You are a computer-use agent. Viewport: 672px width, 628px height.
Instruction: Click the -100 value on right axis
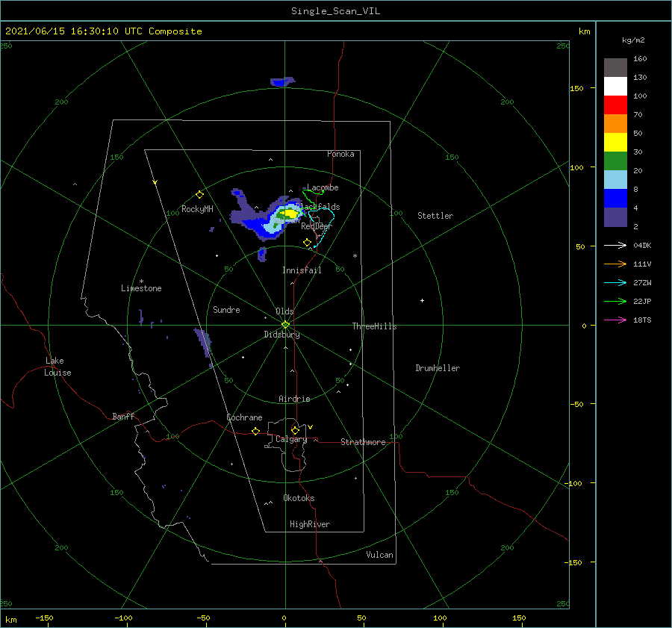pyautogui.click(x=574, y=484)
